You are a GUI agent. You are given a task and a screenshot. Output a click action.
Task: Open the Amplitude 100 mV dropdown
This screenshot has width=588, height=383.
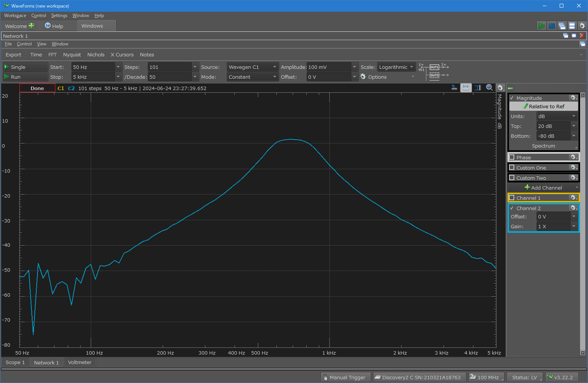pos(354,67)
